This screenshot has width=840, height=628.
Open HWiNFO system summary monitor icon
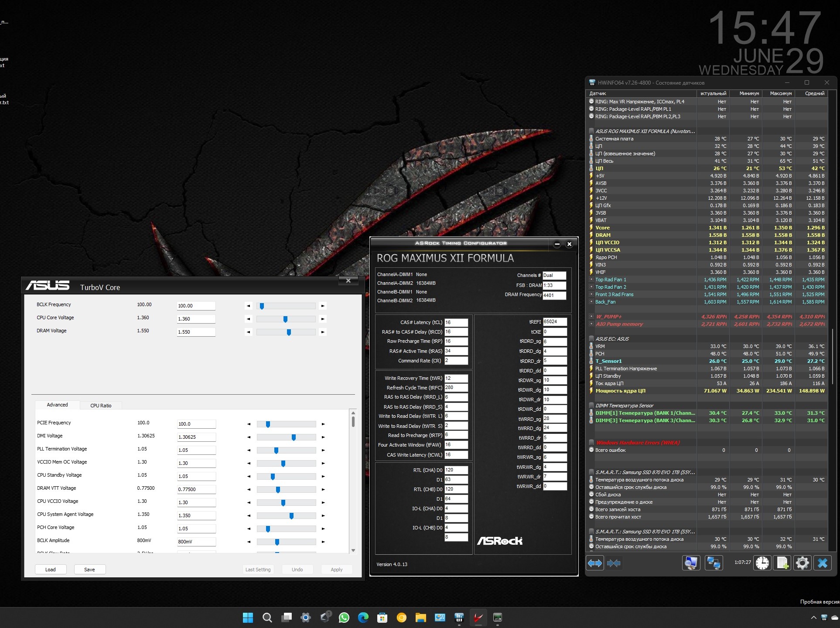coord(691,563)
